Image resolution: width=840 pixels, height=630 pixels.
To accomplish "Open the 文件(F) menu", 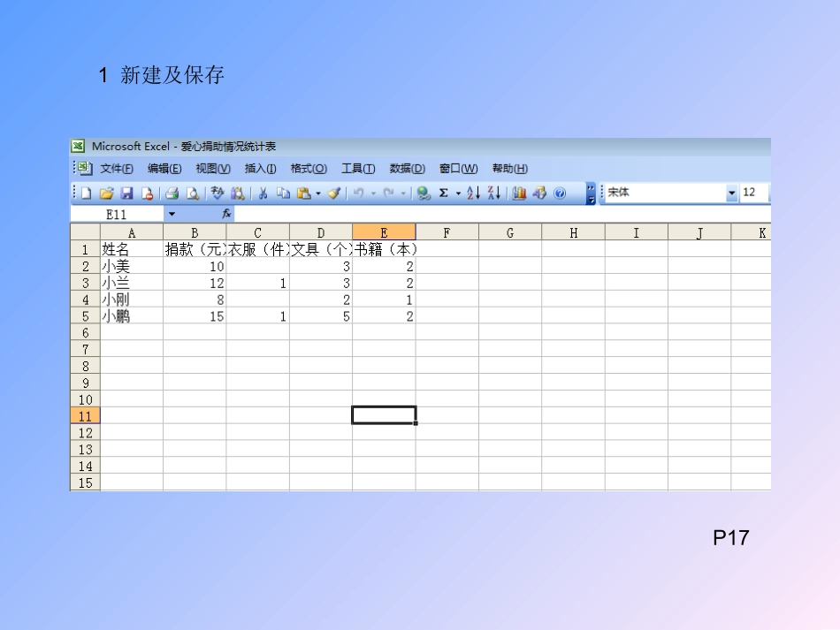I will tap(116, 169).
